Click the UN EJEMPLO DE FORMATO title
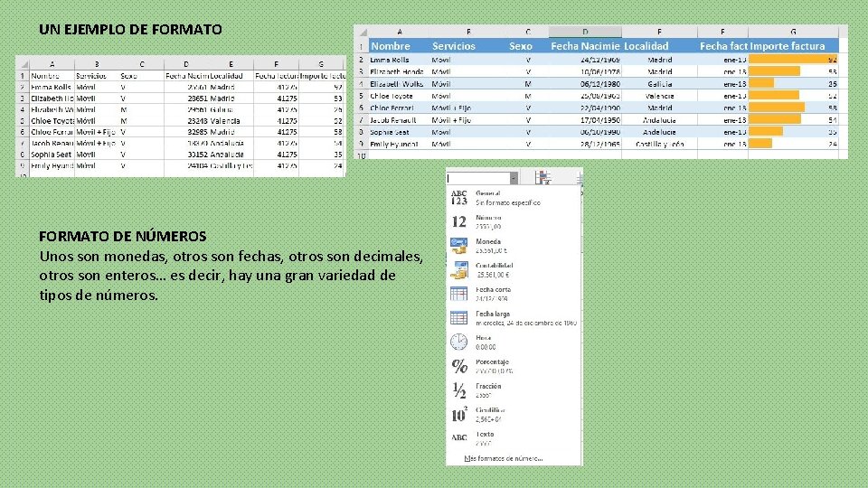This screenshot has width=868, height=488. (x=130, y=29)
